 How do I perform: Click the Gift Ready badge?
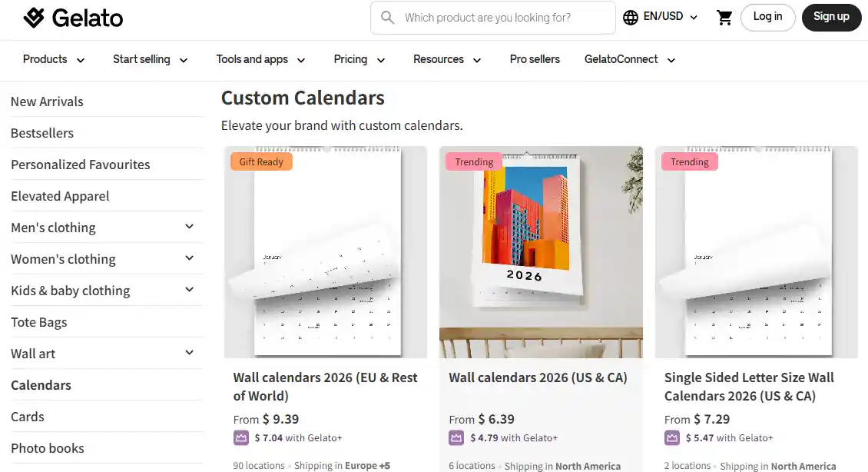(x=260, y=161)
